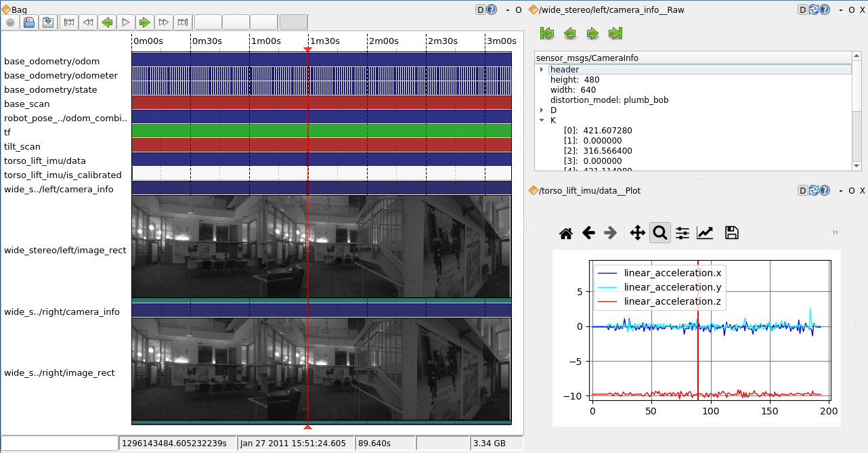
Task: Open Configure subplots sliders icon
Action: coord(682,233)
